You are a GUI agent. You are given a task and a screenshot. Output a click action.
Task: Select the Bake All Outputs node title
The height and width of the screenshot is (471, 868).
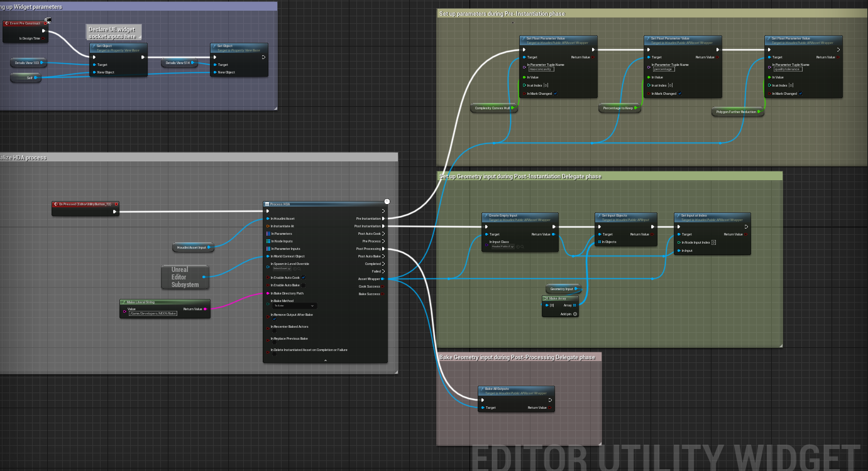tap(497, 389)
